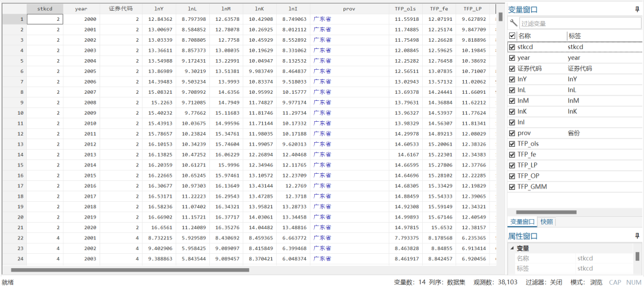Uncheck the TFP_LP variable checkbox

tap(512, 165)
